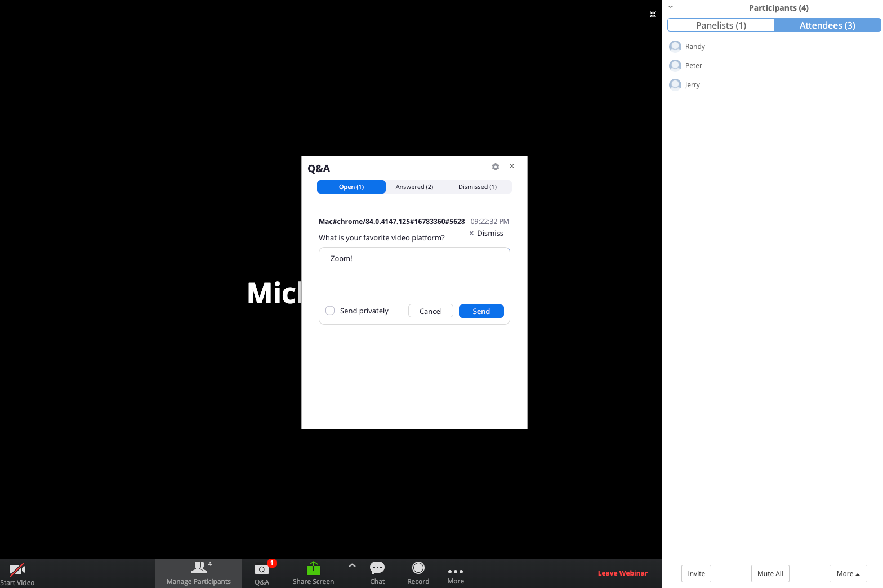
Task: Open the Chat bubble icon
Action: pyautogui.click(x=377, y=568)
